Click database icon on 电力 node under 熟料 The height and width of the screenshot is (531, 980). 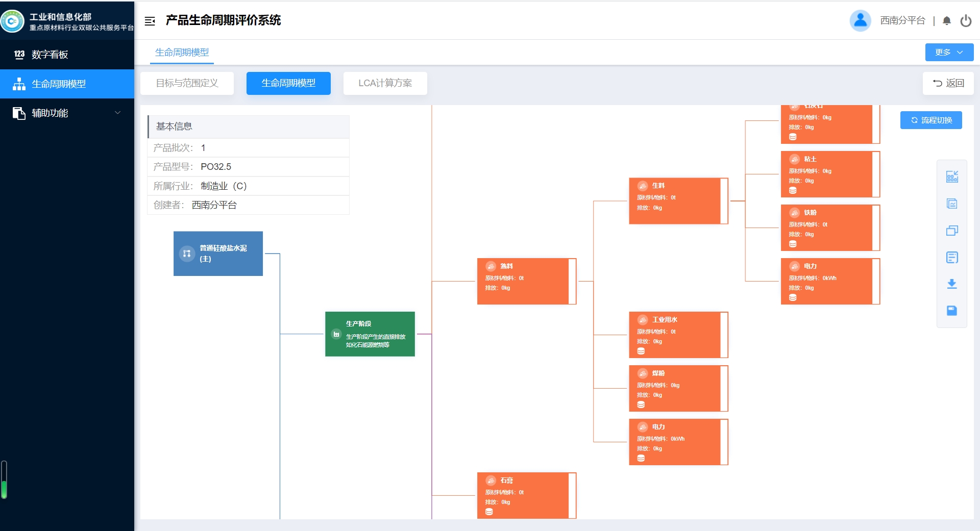(641, 458)
